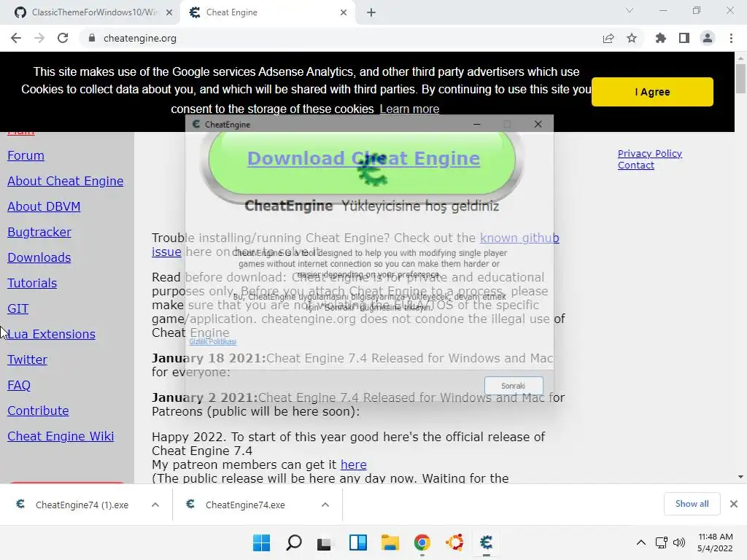Switch to Cheat Engine taskbar icon
747x560 pixels.
[487, 542]
